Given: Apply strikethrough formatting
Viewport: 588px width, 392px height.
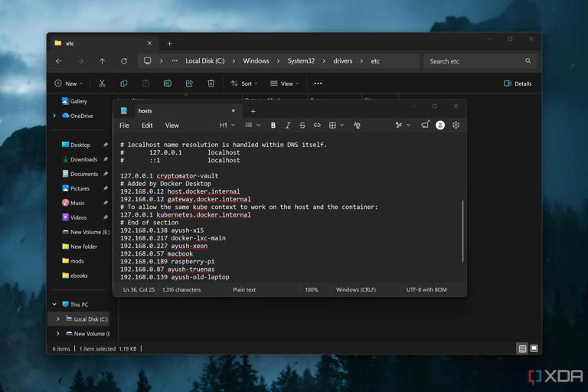Looking at the screenshot, I should [x=302, y=126].
